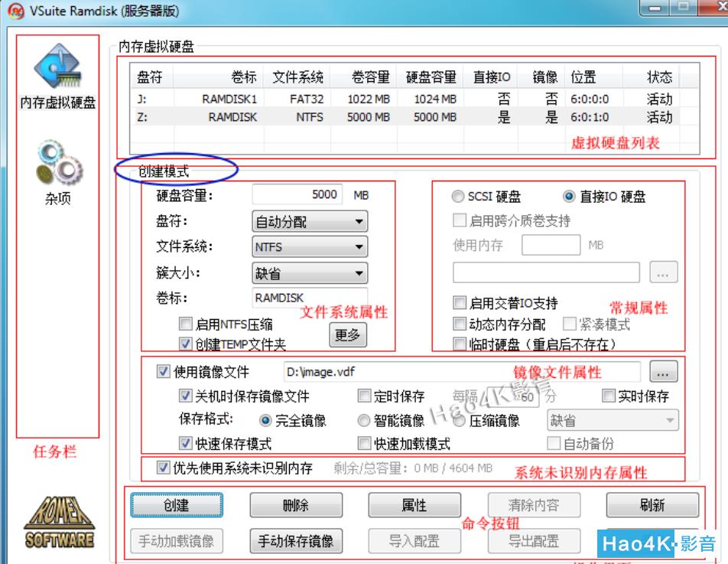Click the FAT32 cell
The image size is (728, 564).
coord(307,99)
